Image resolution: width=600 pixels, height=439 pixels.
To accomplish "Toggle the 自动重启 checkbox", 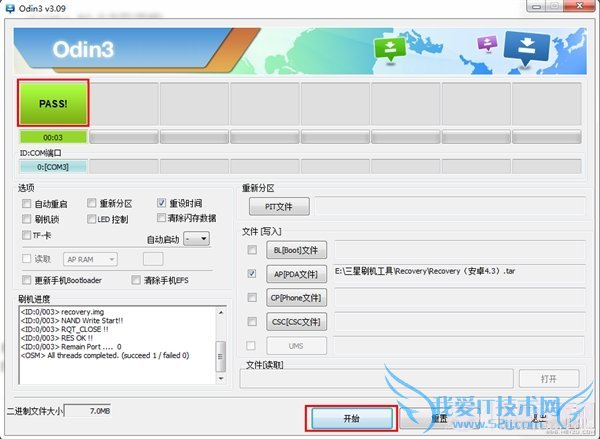I will [26, 204].
